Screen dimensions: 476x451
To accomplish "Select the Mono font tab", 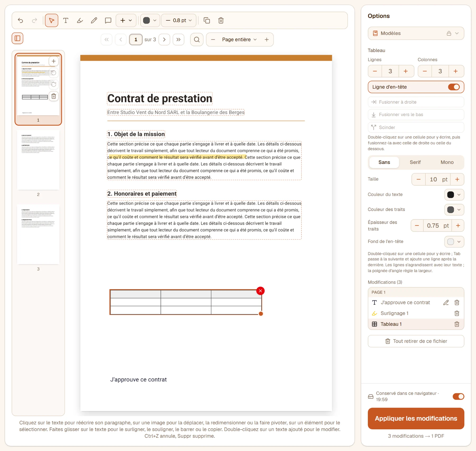I will pyautogui.click(x=447, y=162).
